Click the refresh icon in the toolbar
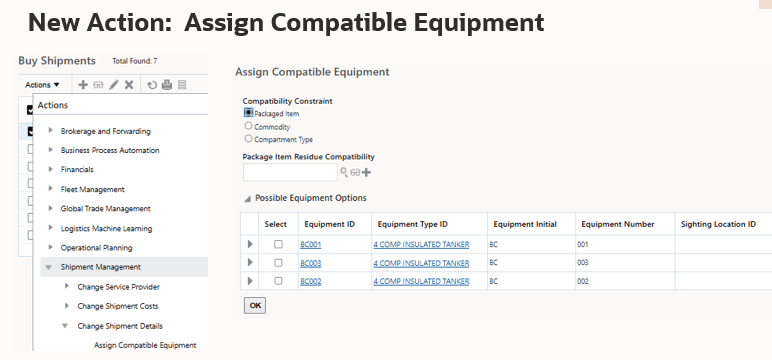The image size is (772, 360). (152, 85)
